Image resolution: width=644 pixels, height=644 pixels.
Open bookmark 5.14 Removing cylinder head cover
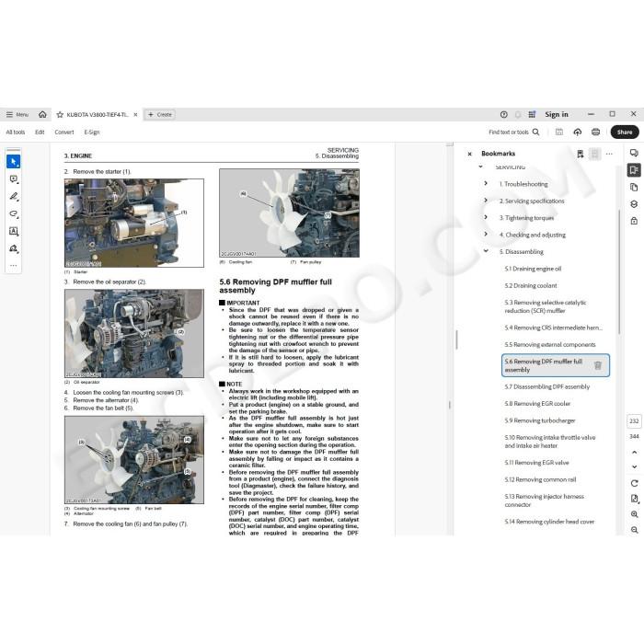point(549,522)
